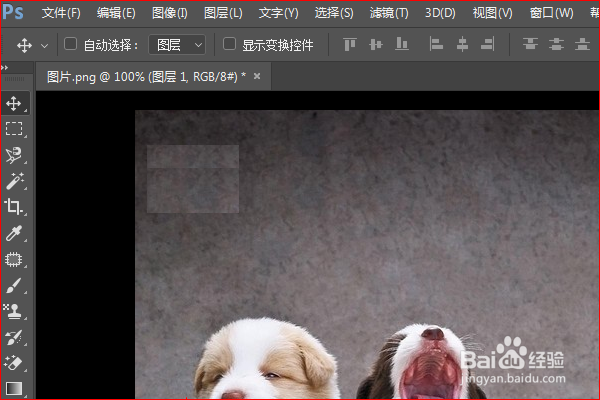600x400 pixels.
Task: Click the toolbox grip handle
Action: click(15, 79)
